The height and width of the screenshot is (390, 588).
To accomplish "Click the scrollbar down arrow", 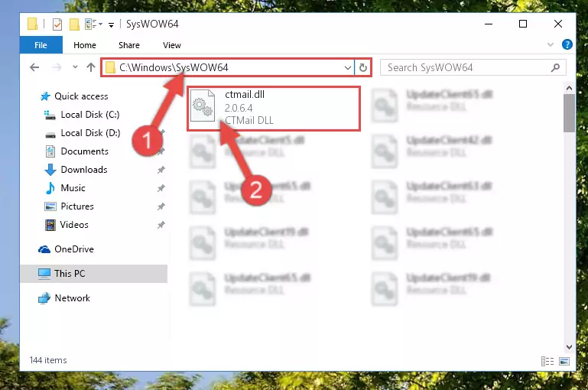I will tap(569, 347).
